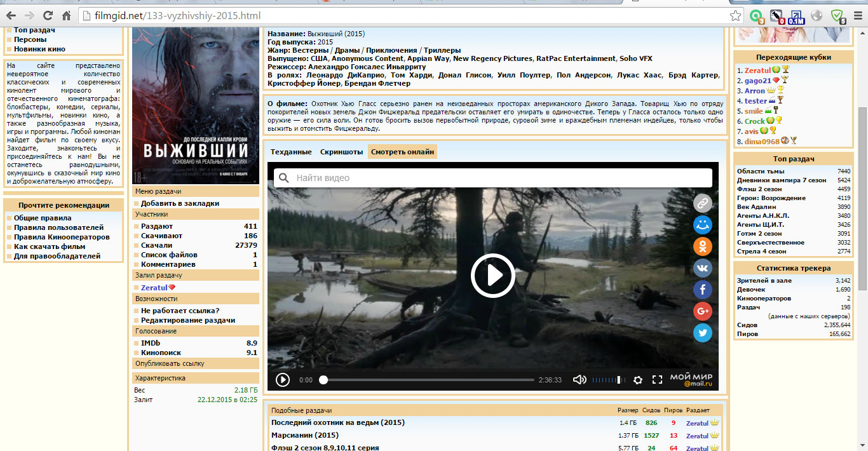The image size is (868, 451).
Task: Open the browser hamburger menu
Action: click(857, 15)
